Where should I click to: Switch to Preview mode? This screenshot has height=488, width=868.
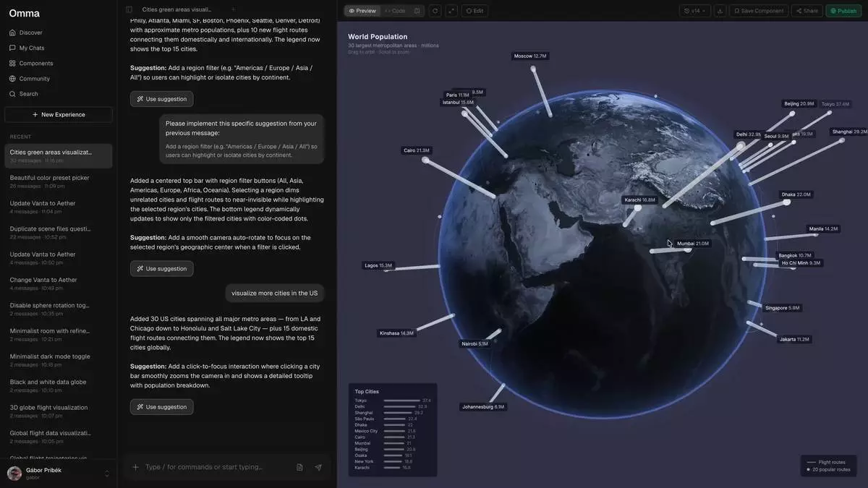click(x=362, y=11)
